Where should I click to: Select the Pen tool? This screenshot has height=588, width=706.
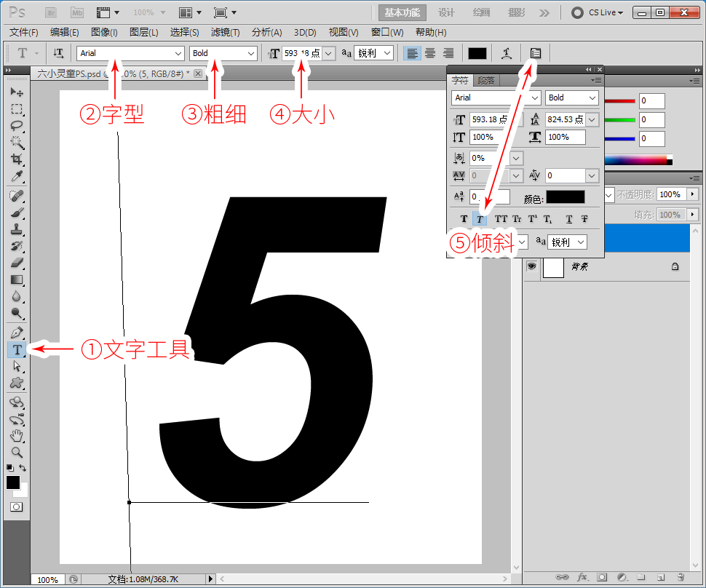pos(16,333)
